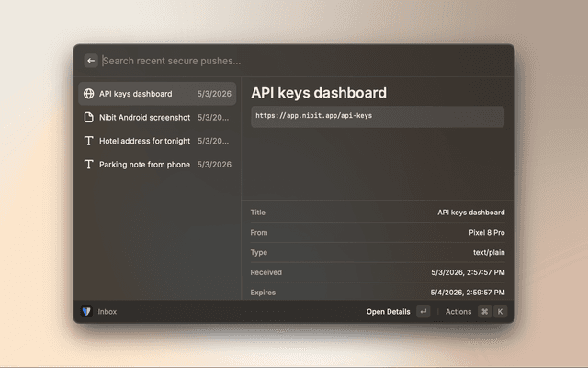Click the date on Parking note row

coord(214,165)
